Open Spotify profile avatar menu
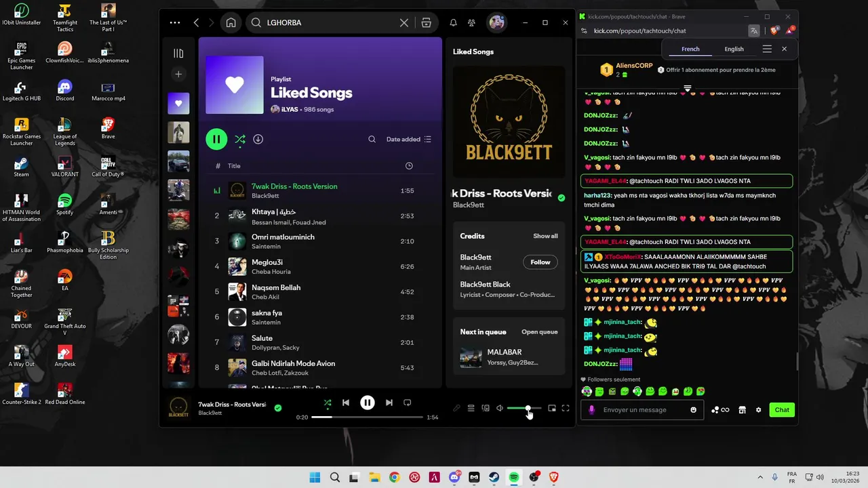 497,22
